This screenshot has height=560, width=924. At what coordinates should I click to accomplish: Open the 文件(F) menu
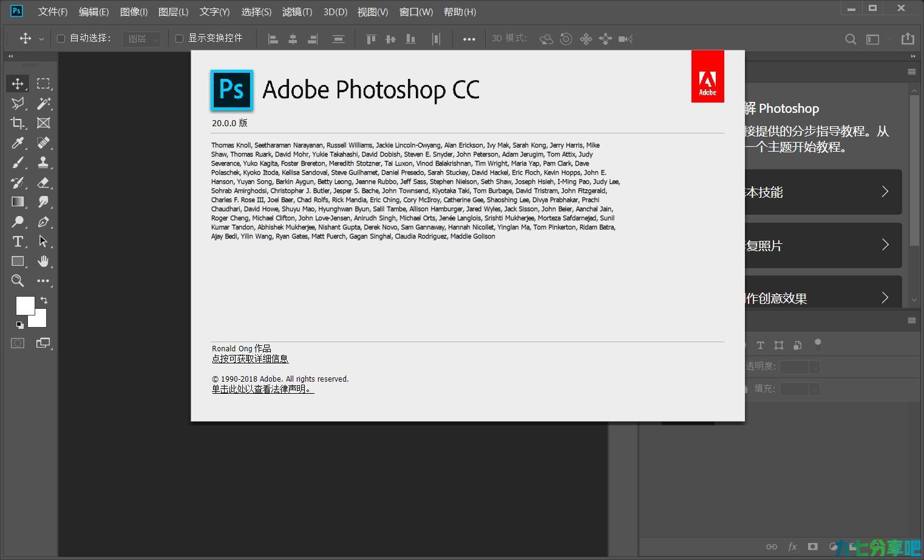(x=53, y=12)
